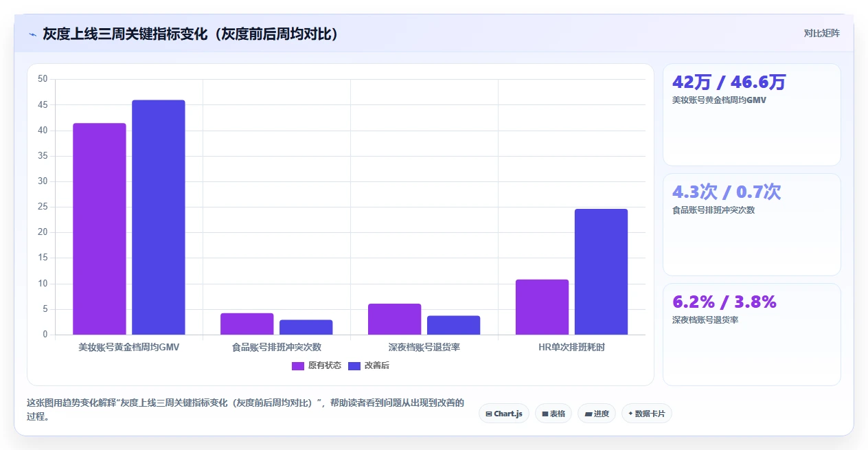Image resolution: width=868 pixels, height=450 pixels.
Task: Select the 表格 tag chip
Action: (553, 414)
